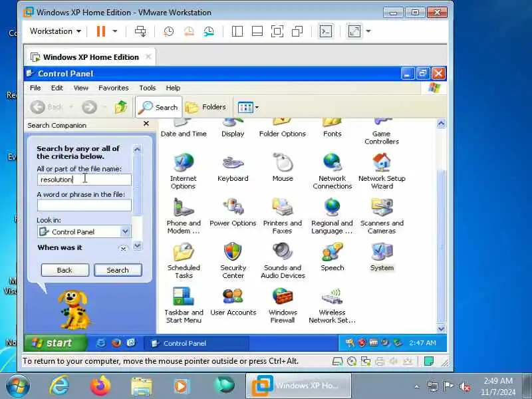Open the File menu
This screenshot has width=532, height=399.
pos(35,88)
